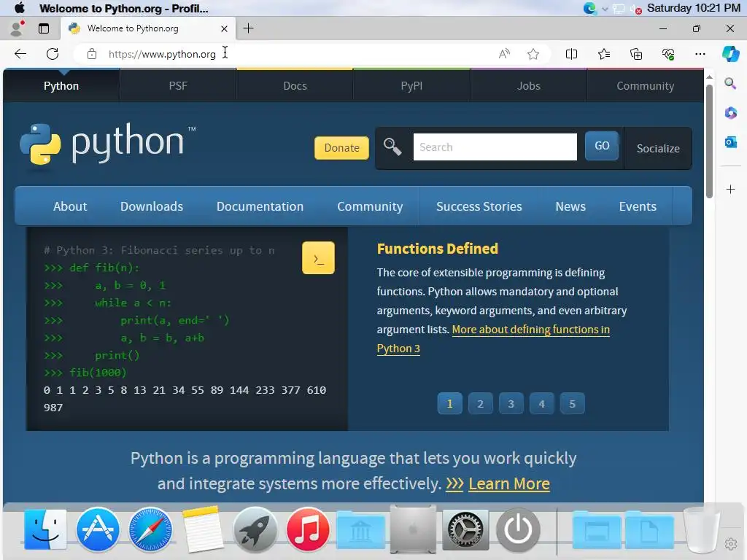747x560 pixels.
Task: Open Music app from the dock
Action: (308, 529)
